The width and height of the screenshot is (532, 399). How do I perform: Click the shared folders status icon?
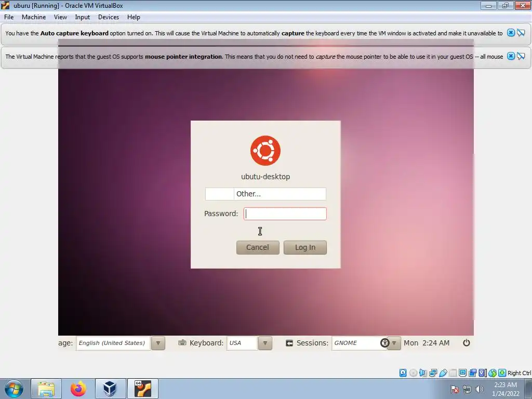453,373
